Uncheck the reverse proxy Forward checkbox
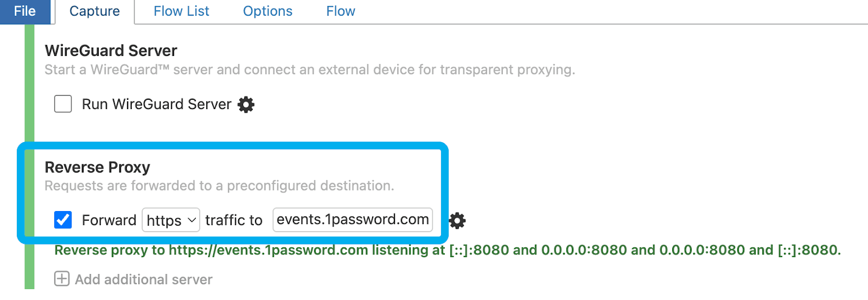Viewport: 868px width, 300px height. coord(63,220)
